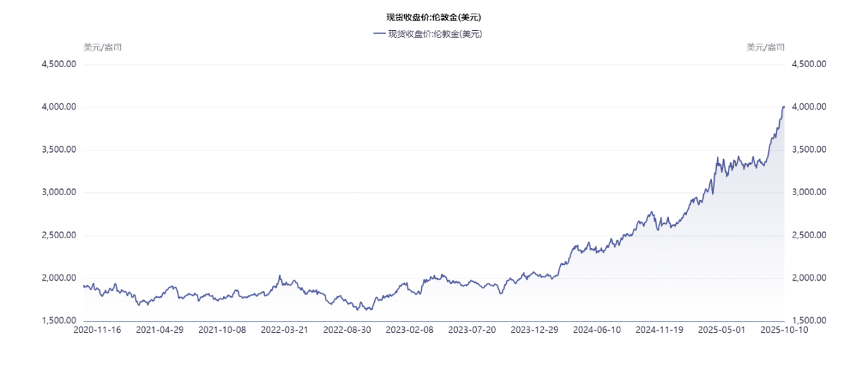Click the 1,500.00 label on left axis

coord(58,320)
